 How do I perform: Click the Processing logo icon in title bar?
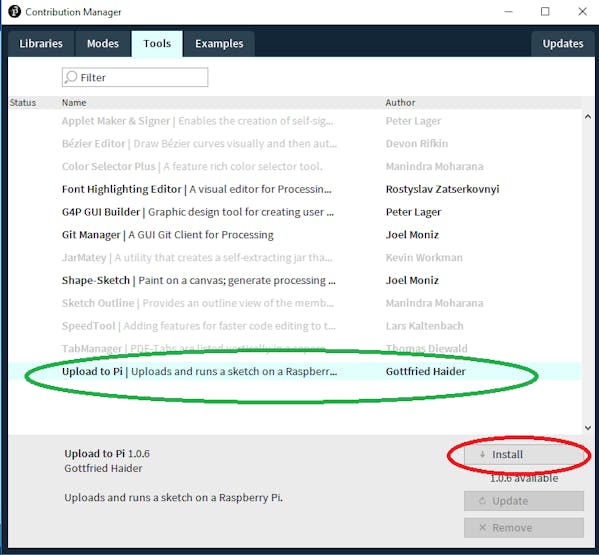15,11
